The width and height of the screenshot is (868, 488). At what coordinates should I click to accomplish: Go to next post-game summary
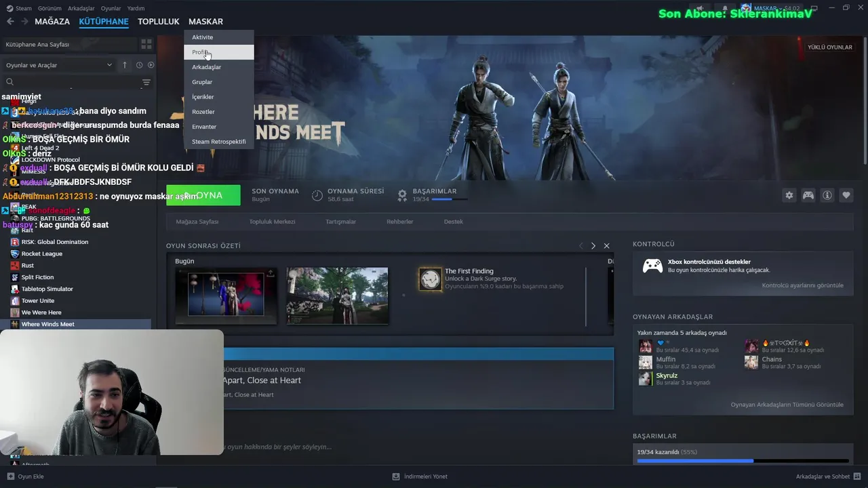coord(593,245)
